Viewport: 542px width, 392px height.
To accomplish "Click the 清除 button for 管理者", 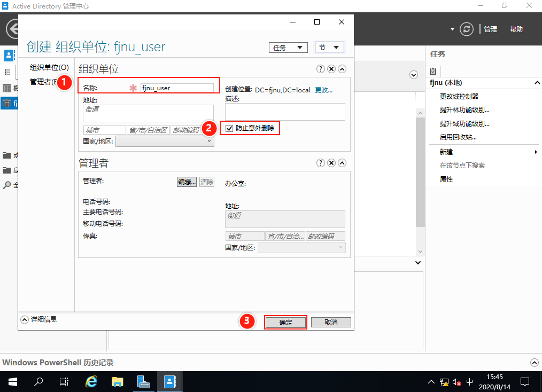I will (x=207, y=182).
